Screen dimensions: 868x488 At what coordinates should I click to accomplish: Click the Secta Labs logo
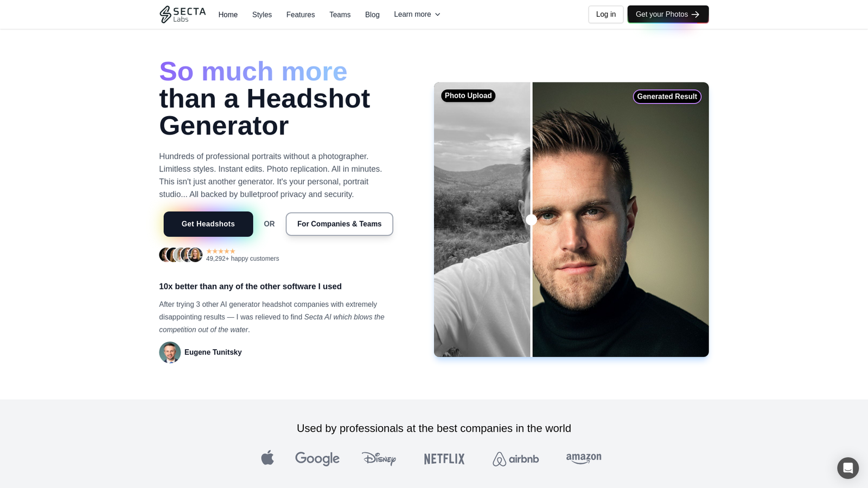tap(182, 15)
